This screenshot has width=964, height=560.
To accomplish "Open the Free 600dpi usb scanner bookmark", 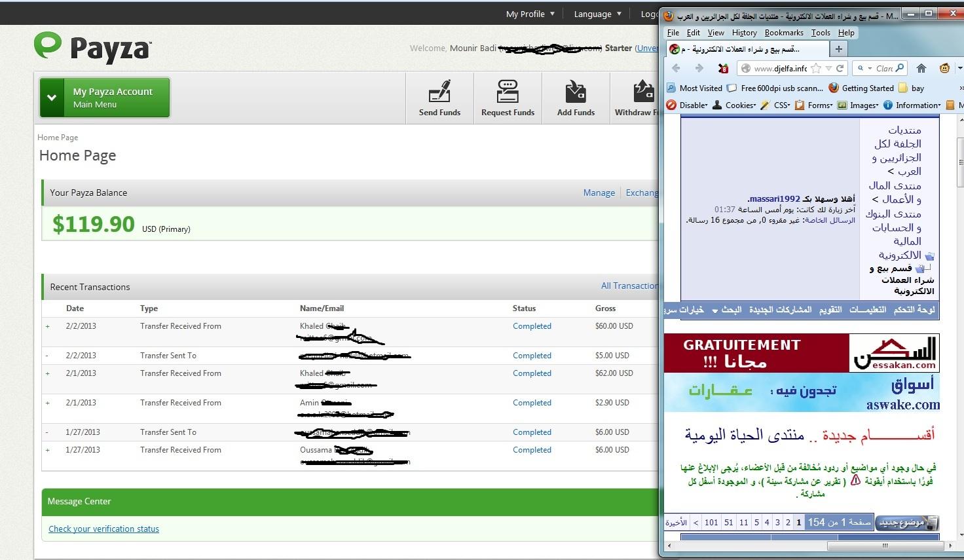I will [x=775, y=88].
